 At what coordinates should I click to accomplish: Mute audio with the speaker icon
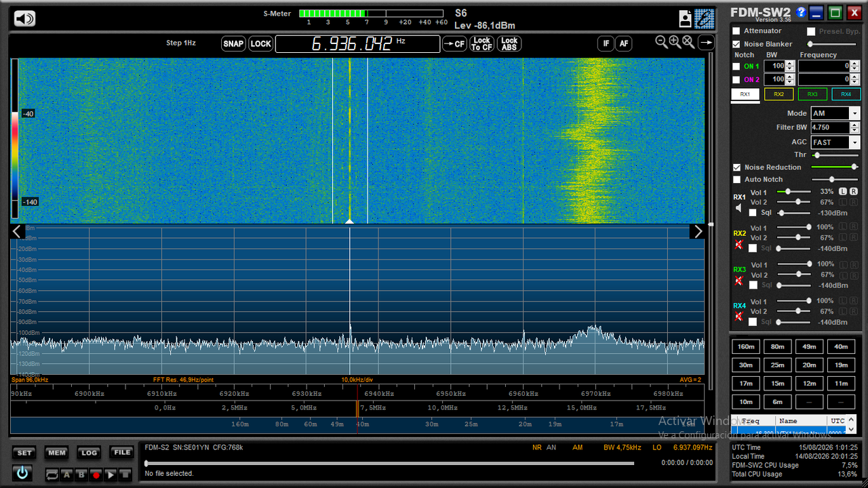pyautogui.click(x=24, y=18)
